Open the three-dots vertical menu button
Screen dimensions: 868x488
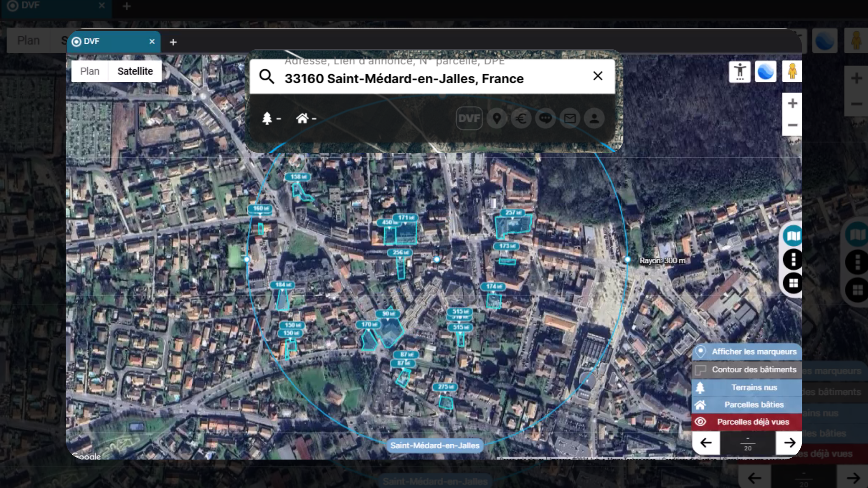(x=793, y=259)
